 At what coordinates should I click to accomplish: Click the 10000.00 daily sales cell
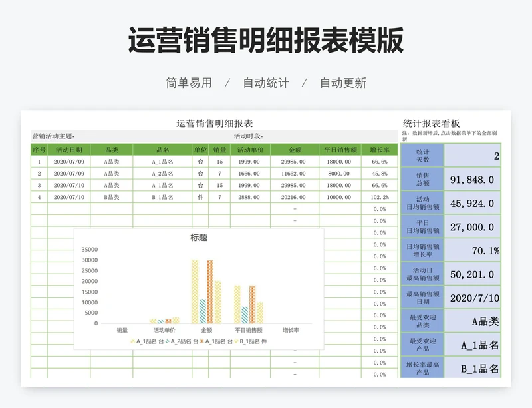pos(340,197)
